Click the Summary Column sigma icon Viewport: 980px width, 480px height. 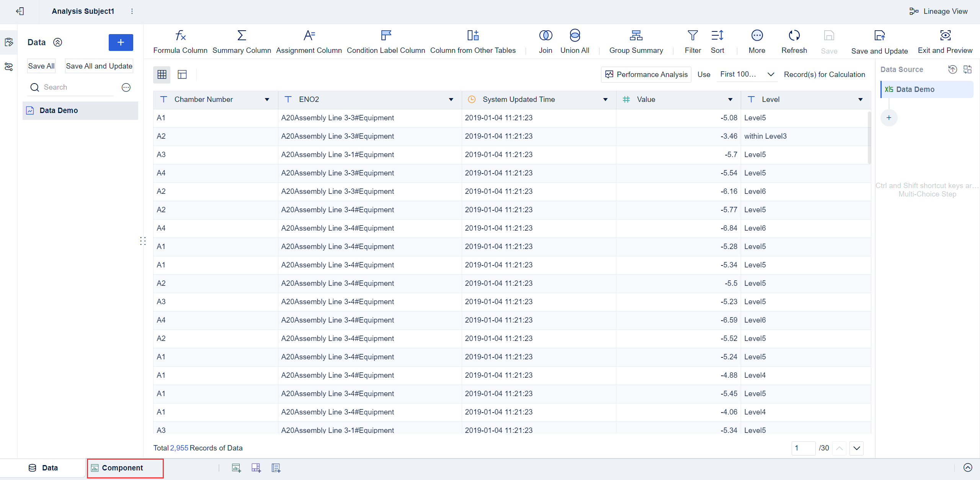click(242, 36)
